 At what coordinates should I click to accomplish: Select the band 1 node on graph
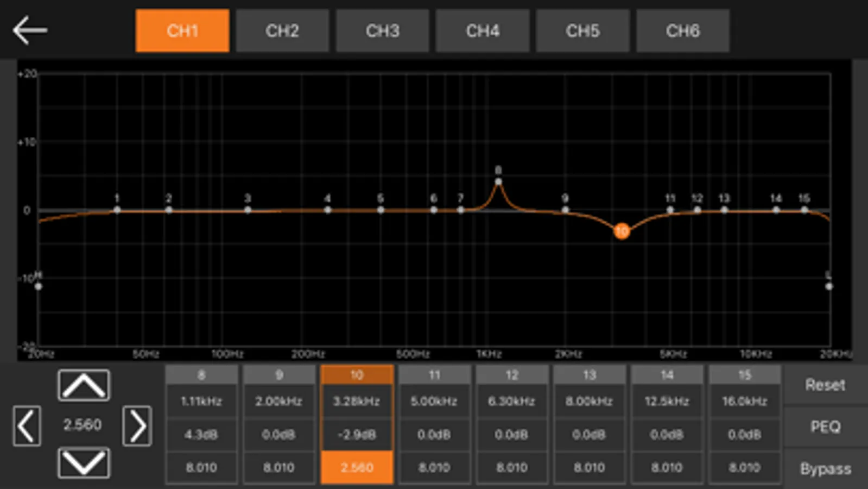[x=117, y=210]
